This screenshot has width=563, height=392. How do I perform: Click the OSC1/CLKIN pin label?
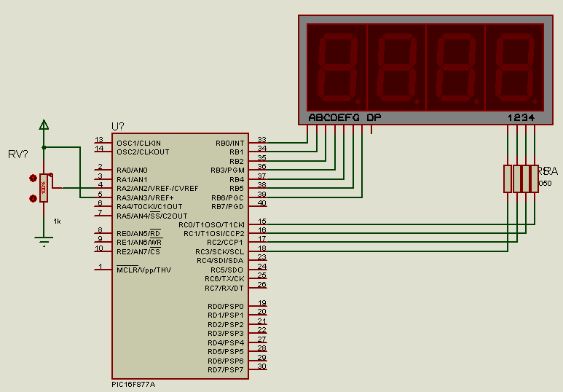coord(138,143)
